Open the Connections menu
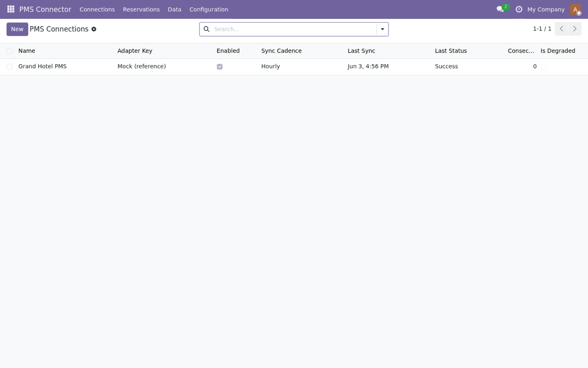 click(97, 9)
